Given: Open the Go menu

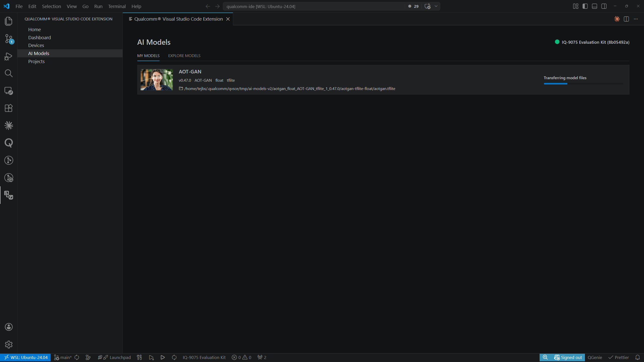Looking at the screenshot, I should coord(86,6).
